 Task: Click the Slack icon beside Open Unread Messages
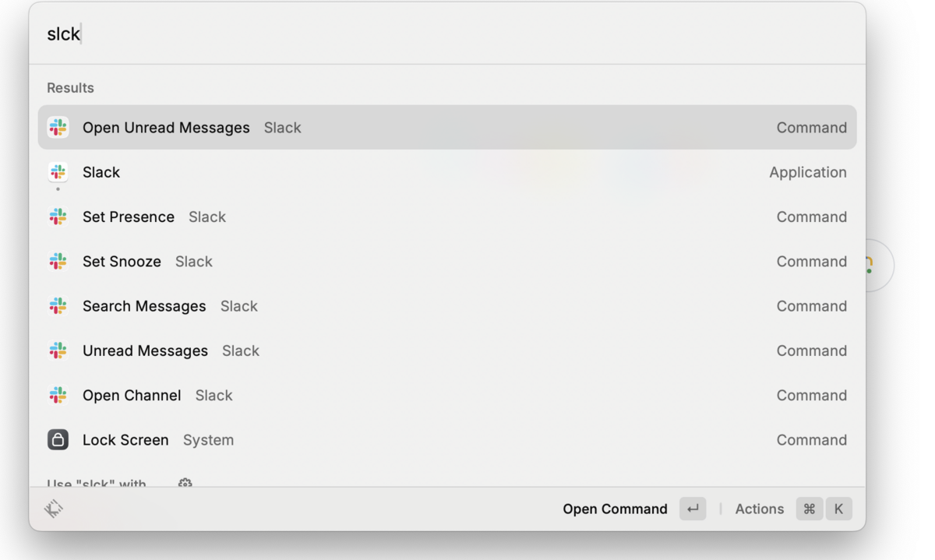58,127
